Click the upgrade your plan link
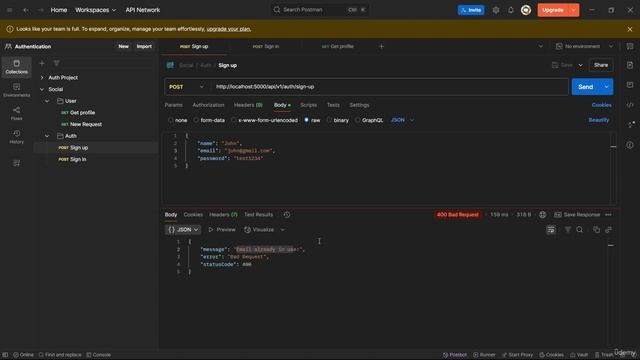The image size is (640, 360). coord(229,29)
